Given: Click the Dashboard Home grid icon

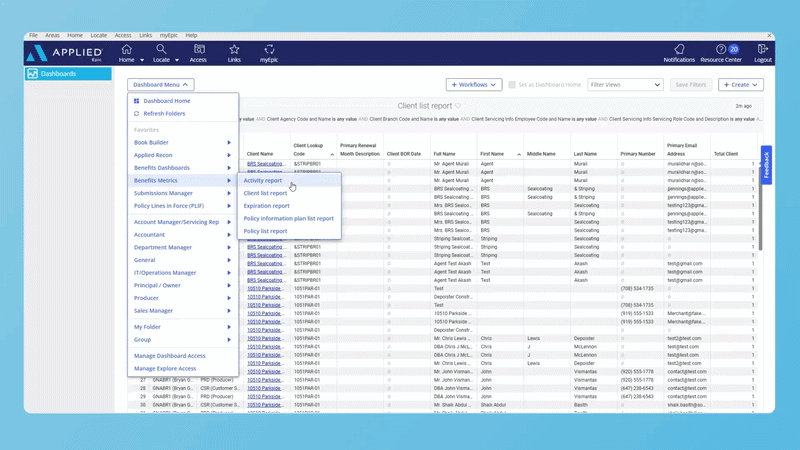Looking at the screenshot, I should tap(136, 101).
